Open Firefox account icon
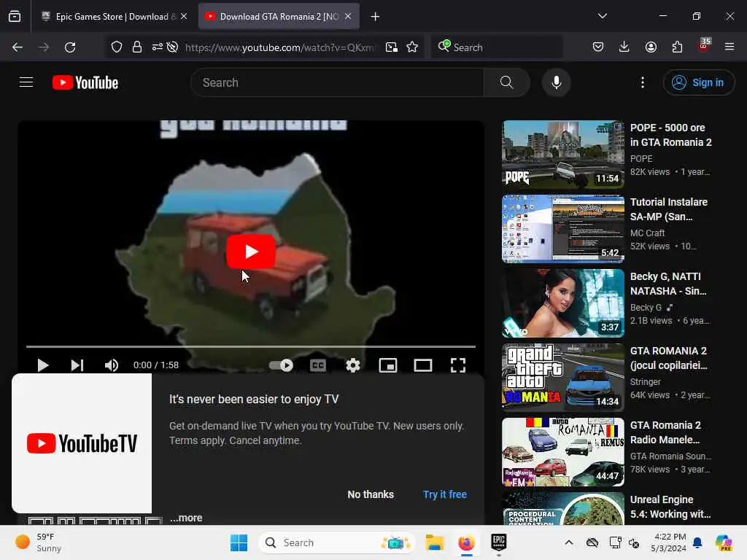Screen dimensions: 747x560 pyautogui.click(x=651, y=47)
